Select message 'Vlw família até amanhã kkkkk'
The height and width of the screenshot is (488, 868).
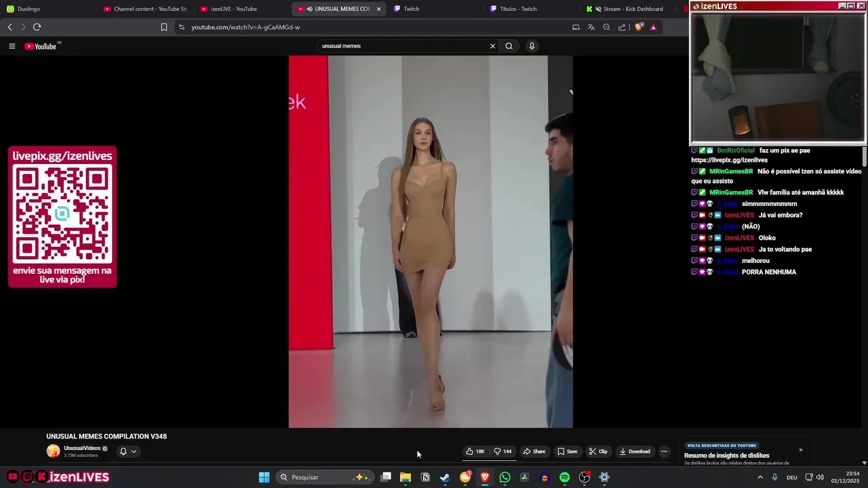(x=800, y=192)
